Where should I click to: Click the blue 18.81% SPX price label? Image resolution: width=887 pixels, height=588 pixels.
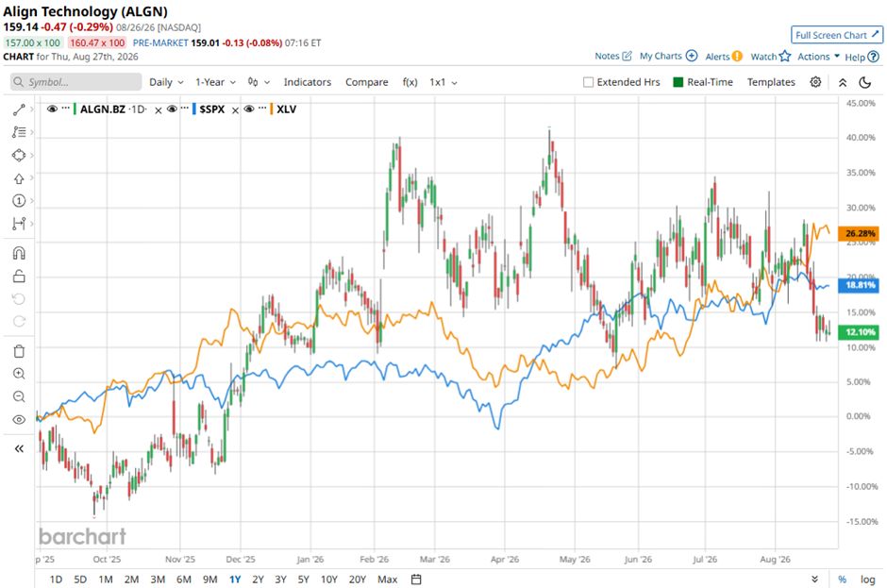click(860, 285)
